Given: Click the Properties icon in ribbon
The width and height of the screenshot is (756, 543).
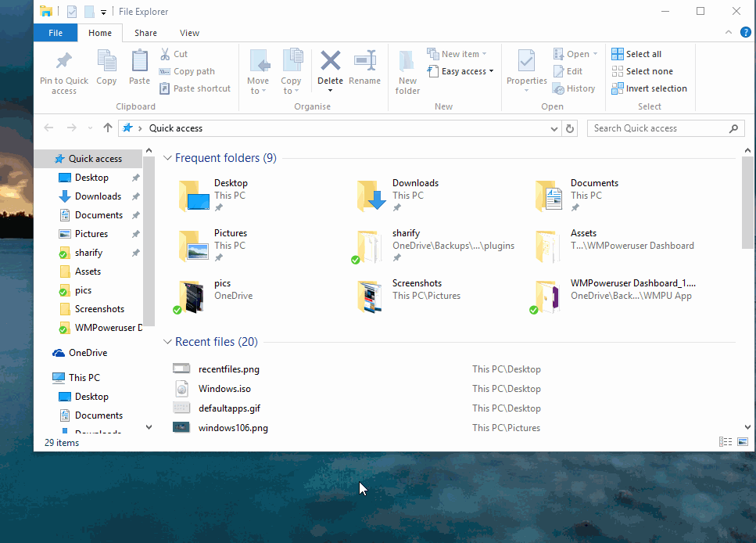Looking at the screenshot, I should tap(526, 61).
